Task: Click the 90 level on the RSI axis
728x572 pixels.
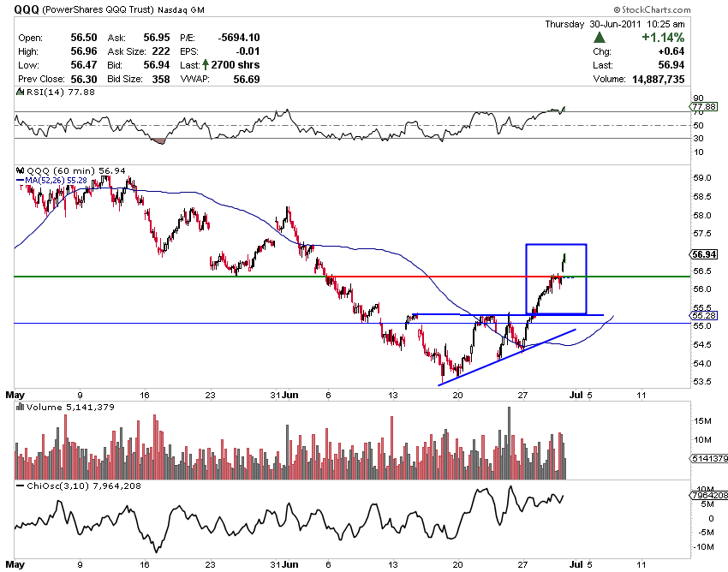Action: coord(698,98)
